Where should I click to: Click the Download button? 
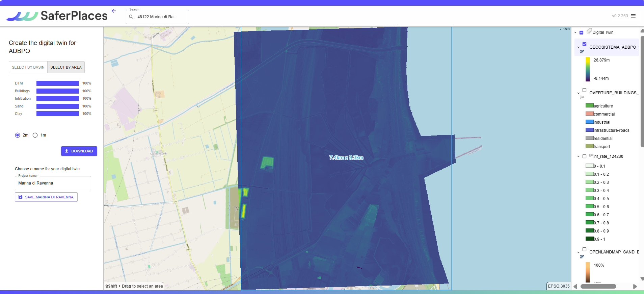point(79,151)
